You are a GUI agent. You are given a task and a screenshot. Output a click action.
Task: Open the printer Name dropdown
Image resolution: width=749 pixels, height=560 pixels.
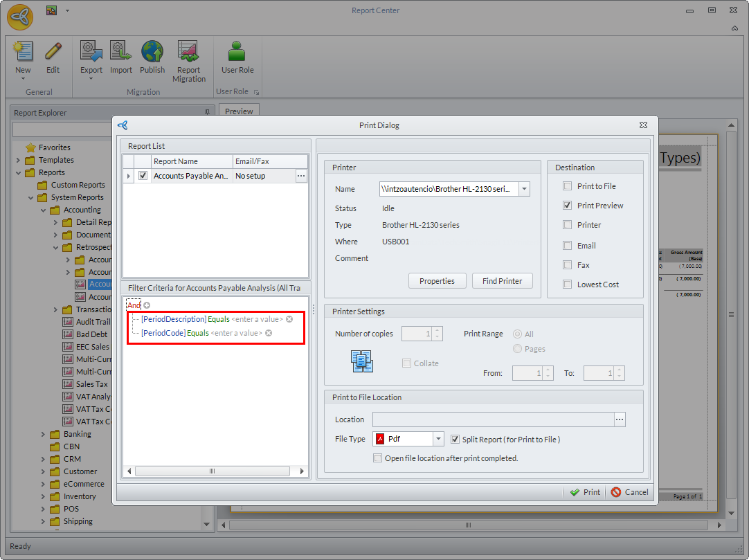(524, 189)
